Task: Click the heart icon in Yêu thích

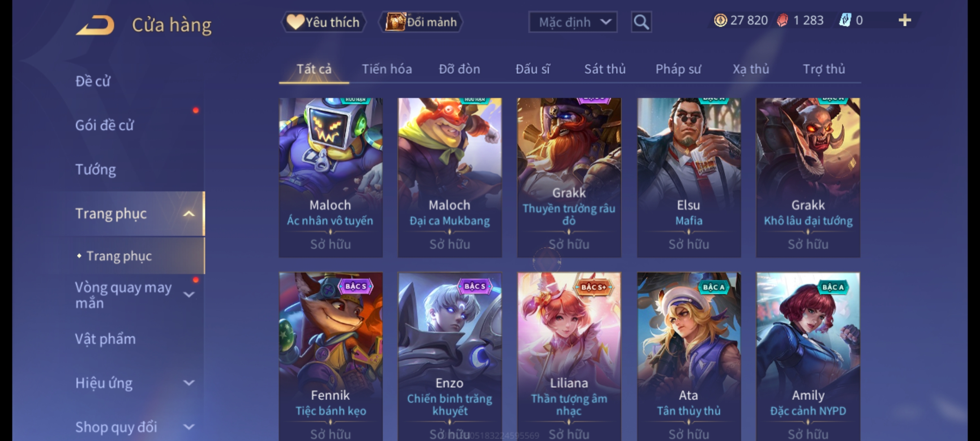Action: pos(295,22)
